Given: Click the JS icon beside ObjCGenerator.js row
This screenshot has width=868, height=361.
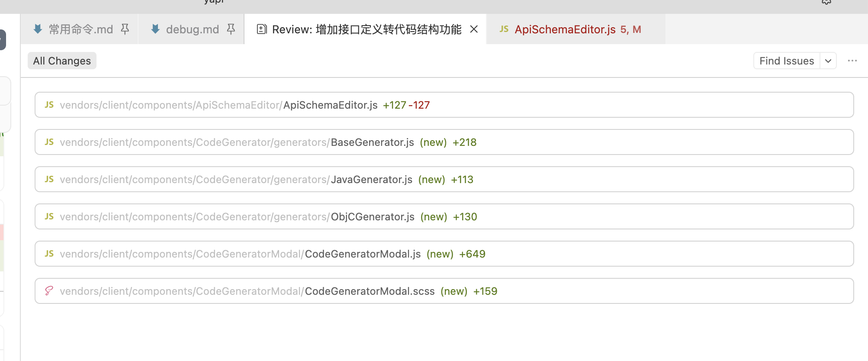Looking at the screenshot, I should [49, 216].
